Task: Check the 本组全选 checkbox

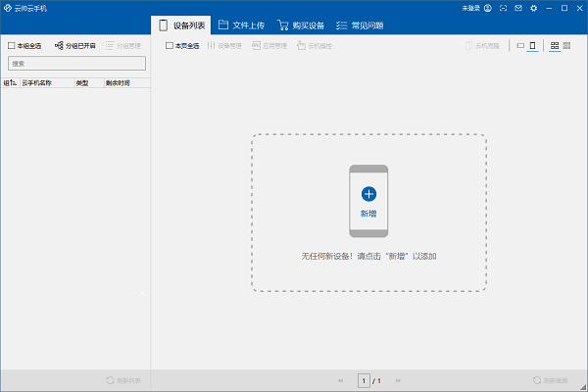Action: pos(11,46)
